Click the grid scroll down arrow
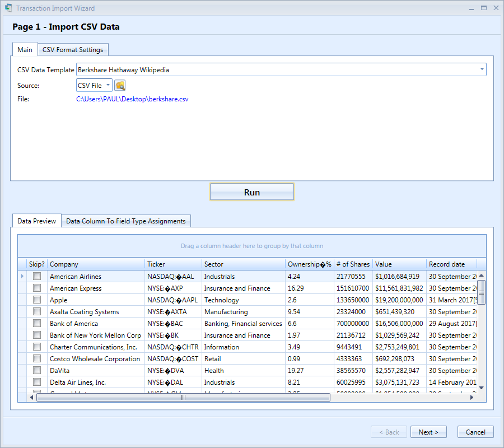Image resolution: width=504 pixels, height=448 pixels. (x=481, y=388)
